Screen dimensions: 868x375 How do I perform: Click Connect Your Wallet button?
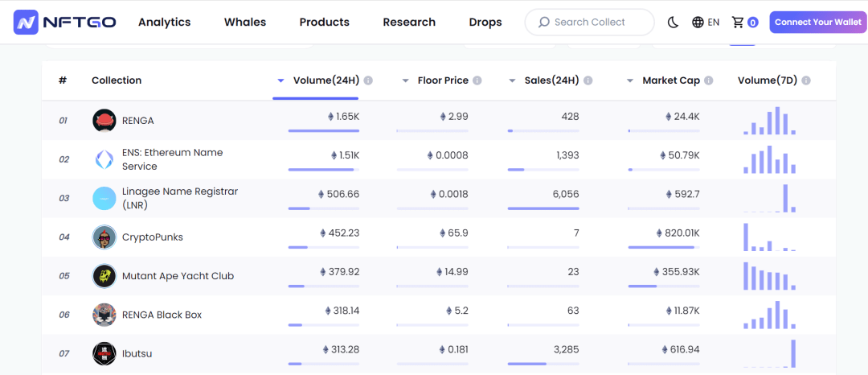(x=817, y=23)
